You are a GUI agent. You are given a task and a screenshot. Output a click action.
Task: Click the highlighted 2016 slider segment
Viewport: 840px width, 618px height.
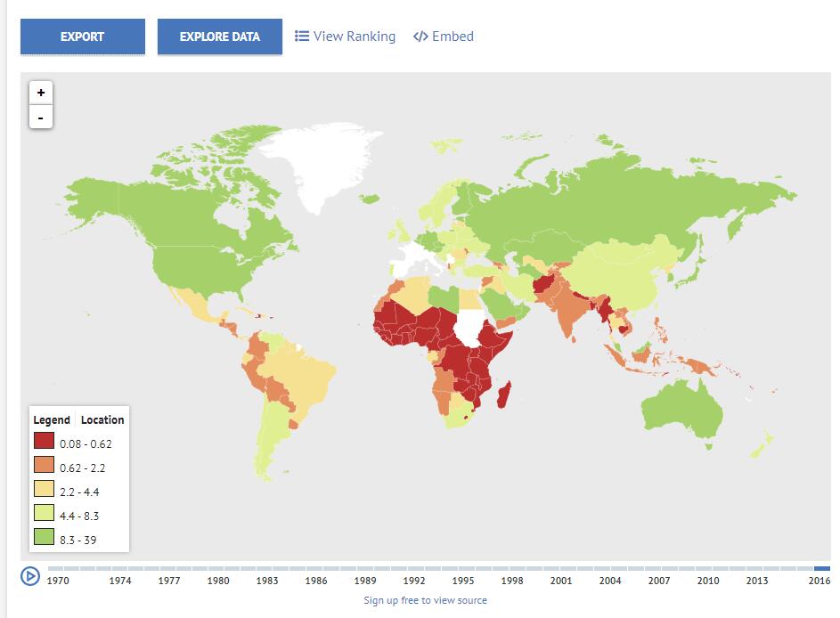[x=822, y=569]
